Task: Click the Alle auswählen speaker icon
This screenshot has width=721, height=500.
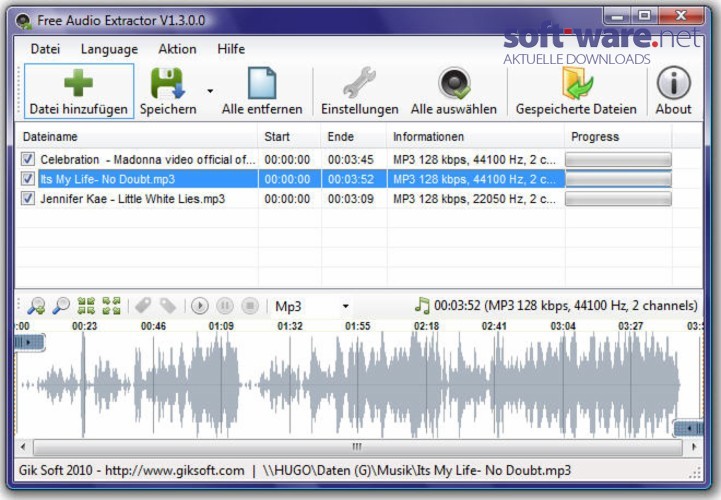Action: (x=454, y=83)
